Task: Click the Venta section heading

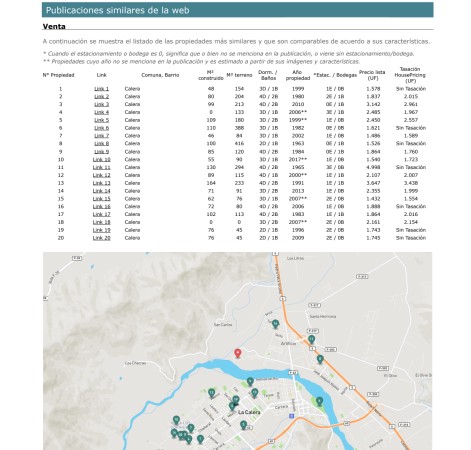Action: (x=54, y=26)
